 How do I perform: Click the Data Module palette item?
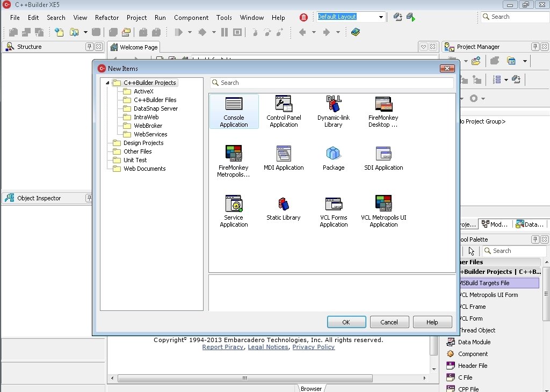click(x=474, y=342)
